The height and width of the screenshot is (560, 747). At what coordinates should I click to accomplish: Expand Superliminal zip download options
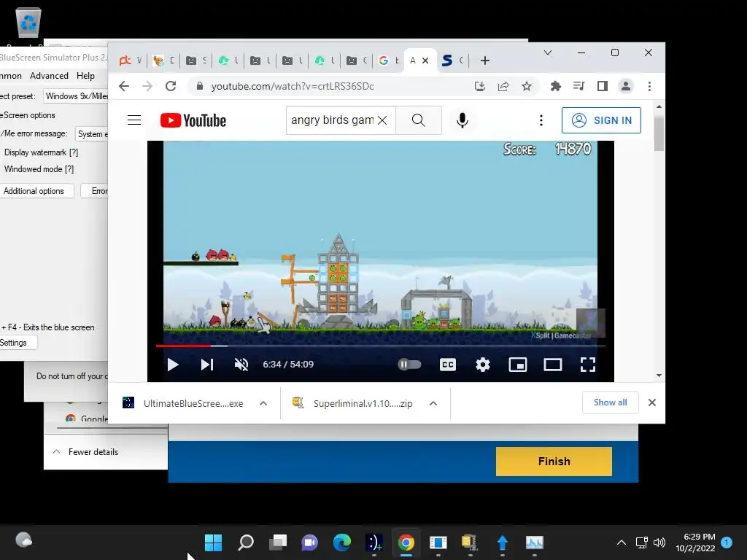click(433, 403)
